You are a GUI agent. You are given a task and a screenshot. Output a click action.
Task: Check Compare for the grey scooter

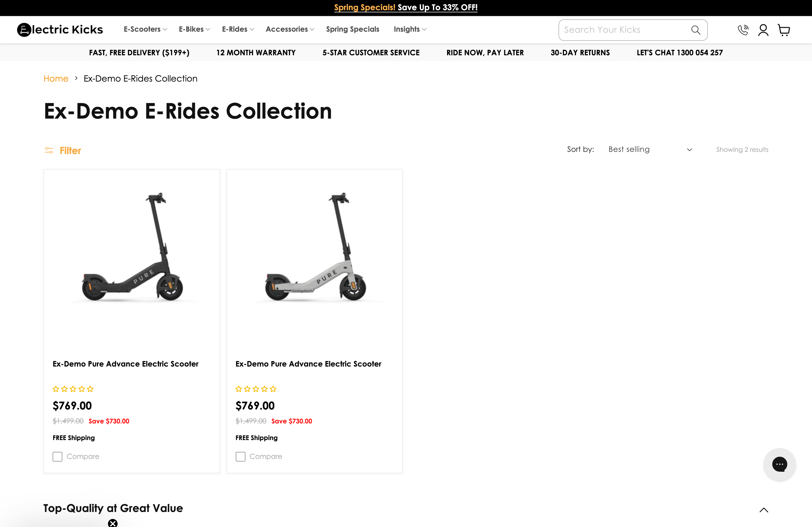tap(240, 456)
